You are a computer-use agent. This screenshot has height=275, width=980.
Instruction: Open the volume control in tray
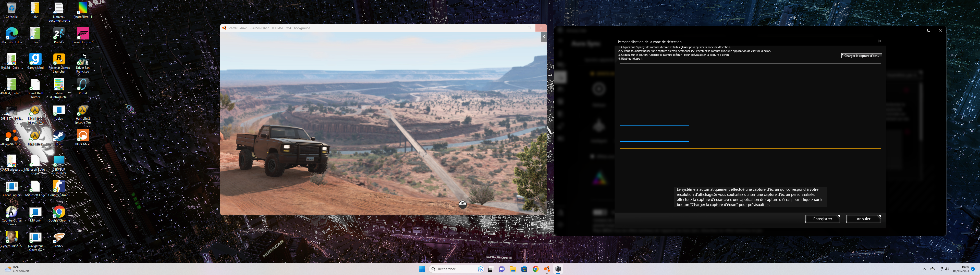click(947, 269)
